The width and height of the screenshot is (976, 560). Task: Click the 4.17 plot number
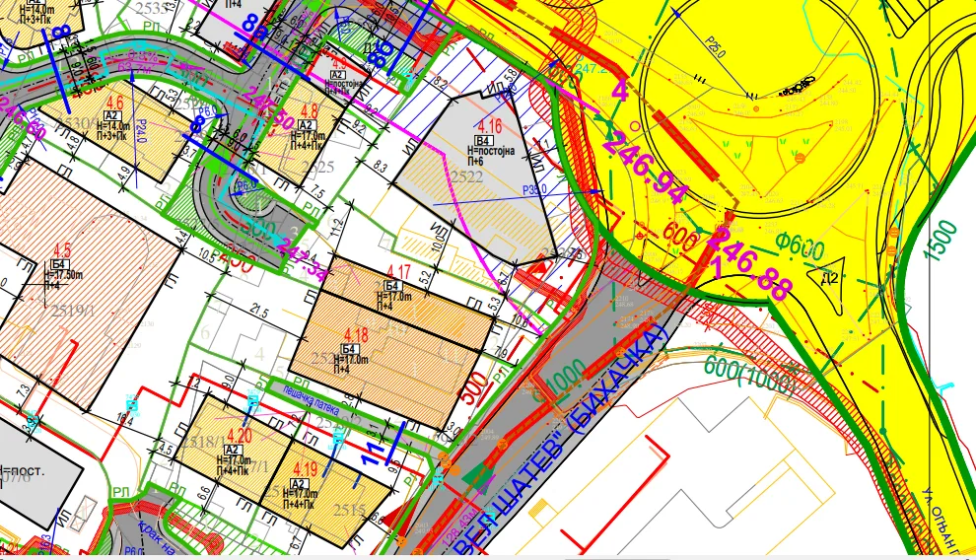399,272
